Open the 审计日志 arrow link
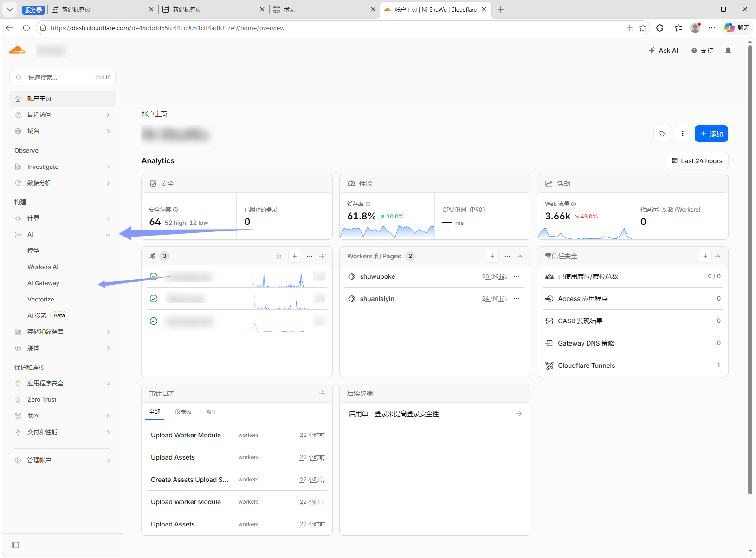Screen dimensions: 756x558 (322, 393)
